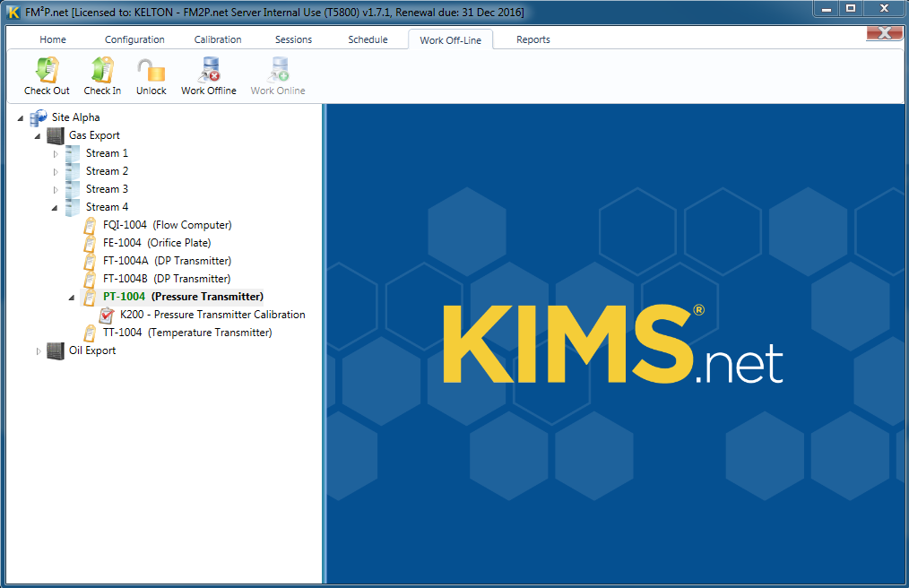The image size is (909, 588).
Task: Click the PT-1004 tag icon
Action: pyautogui.click(x=90, y=298)
